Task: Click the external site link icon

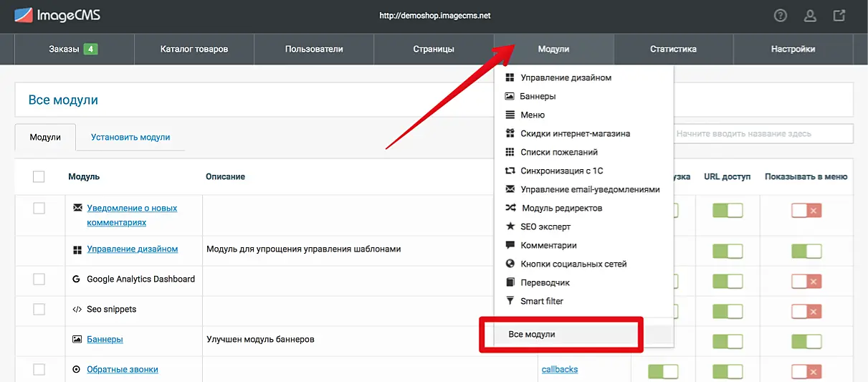Action: [839, 16]
